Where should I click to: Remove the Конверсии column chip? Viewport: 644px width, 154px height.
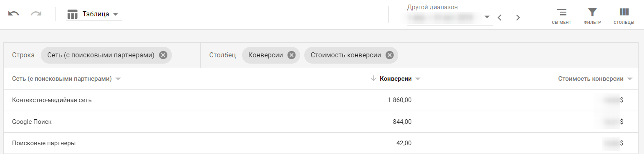pos(291,55)
